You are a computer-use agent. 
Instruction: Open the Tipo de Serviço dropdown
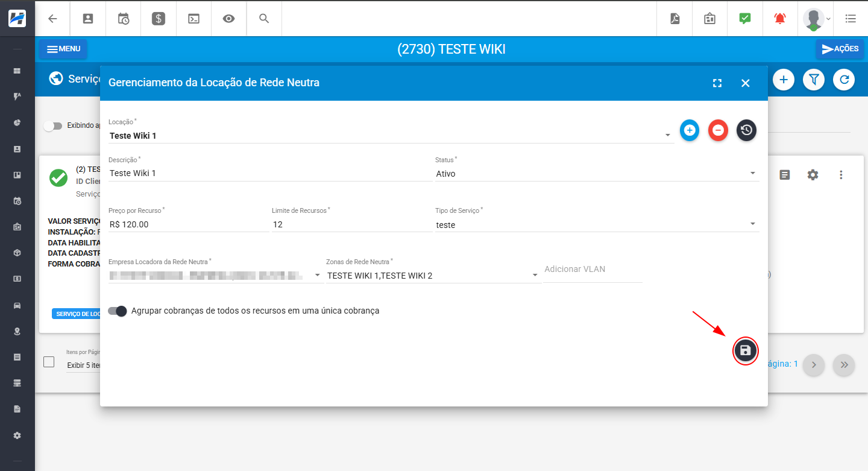[x=597, y=224]
